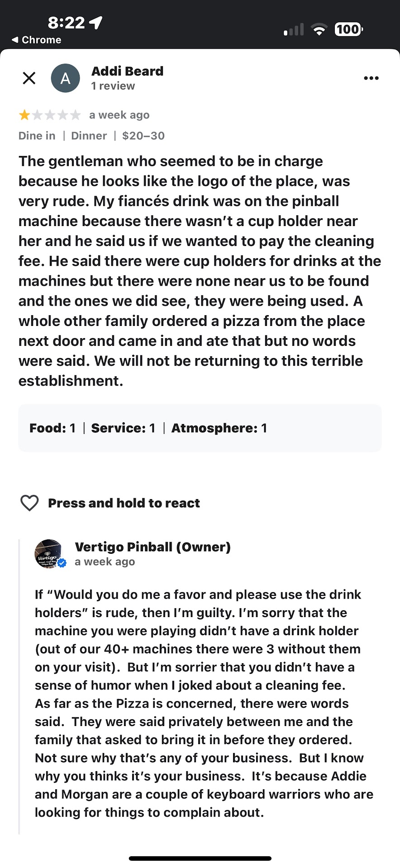This screenshot has height=868, width=400.
Task: Open Vertigo Pinball's profile picture
Action: pyautogui.click(x=48, y=553)
